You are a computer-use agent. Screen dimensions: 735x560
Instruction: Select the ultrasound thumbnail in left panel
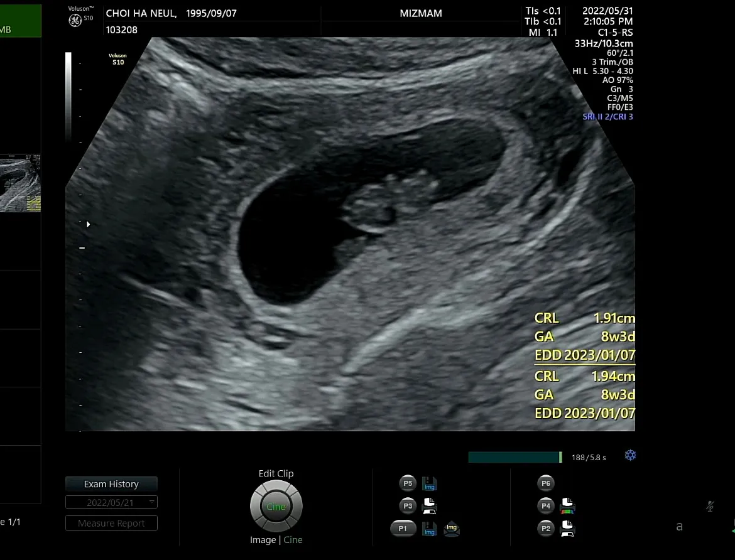(20, 183)
